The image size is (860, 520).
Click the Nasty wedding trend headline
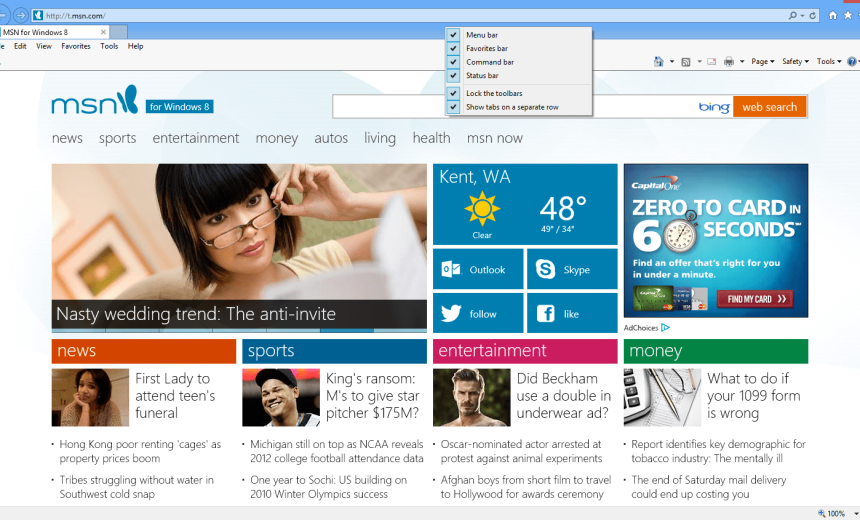point(196,314)
